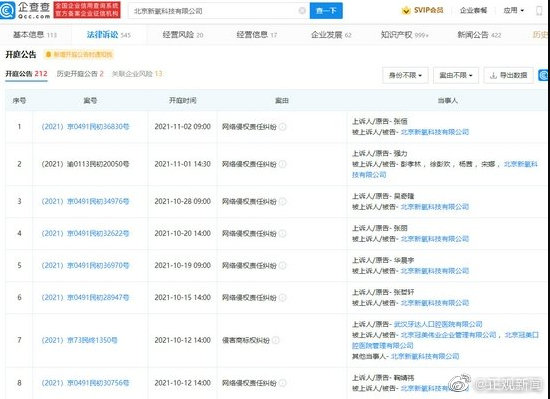Open the 案由不限 dropdown

456,75
